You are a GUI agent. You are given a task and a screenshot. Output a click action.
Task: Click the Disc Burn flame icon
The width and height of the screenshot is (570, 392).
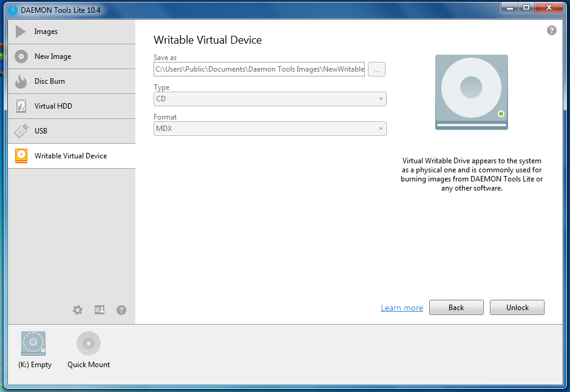pyautogui.click(x=21, y=81)
